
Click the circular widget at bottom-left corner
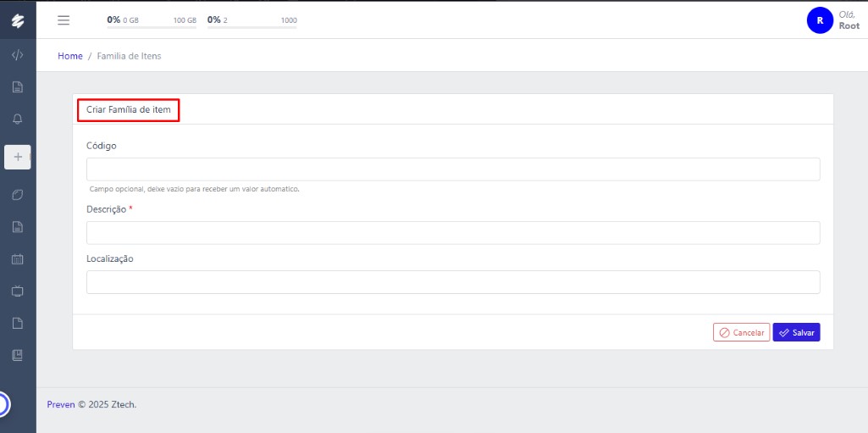3,404
